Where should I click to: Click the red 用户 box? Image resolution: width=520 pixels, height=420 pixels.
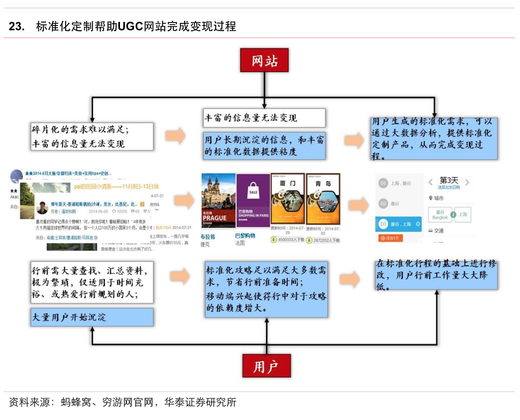coord(266,366)
